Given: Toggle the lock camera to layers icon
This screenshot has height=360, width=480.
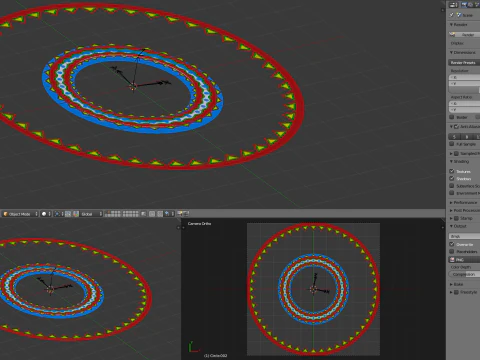Looking at the screenshot, I should [x=143, y=214].
